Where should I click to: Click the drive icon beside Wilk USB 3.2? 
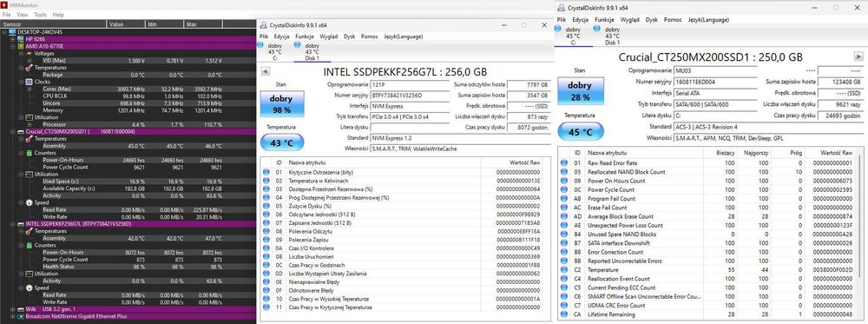[21, 309]
